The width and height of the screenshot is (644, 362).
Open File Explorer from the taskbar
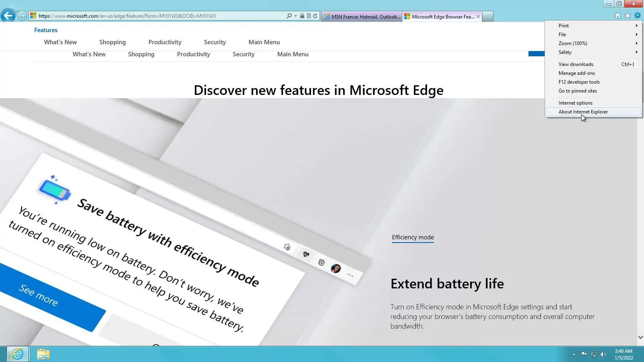(43, 354)
